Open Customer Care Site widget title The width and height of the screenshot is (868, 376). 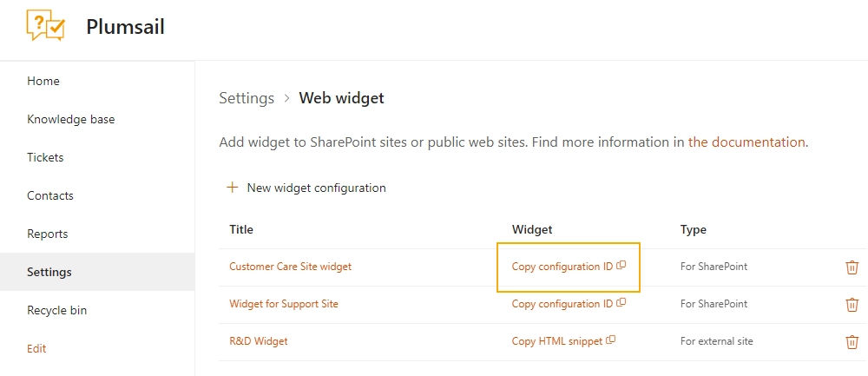coord(291,267)
